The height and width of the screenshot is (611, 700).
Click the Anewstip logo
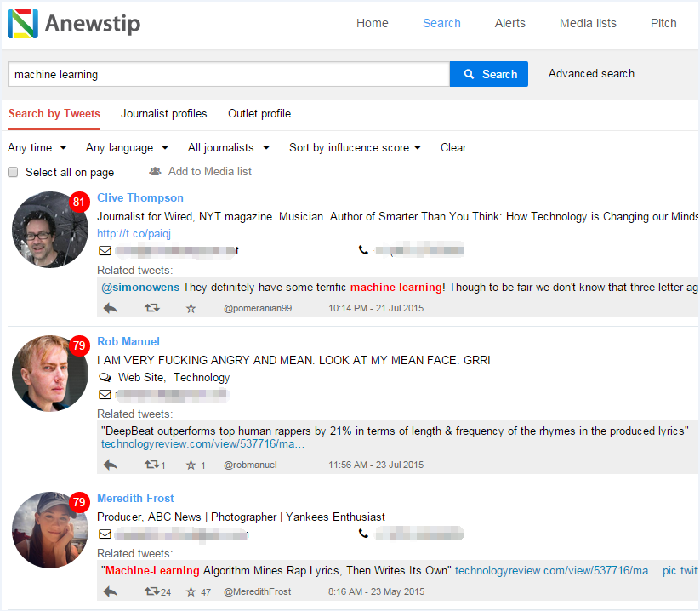coord(74,23)
